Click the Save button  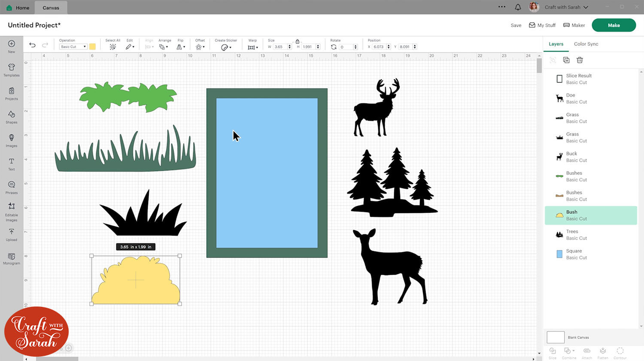[516, 25]
